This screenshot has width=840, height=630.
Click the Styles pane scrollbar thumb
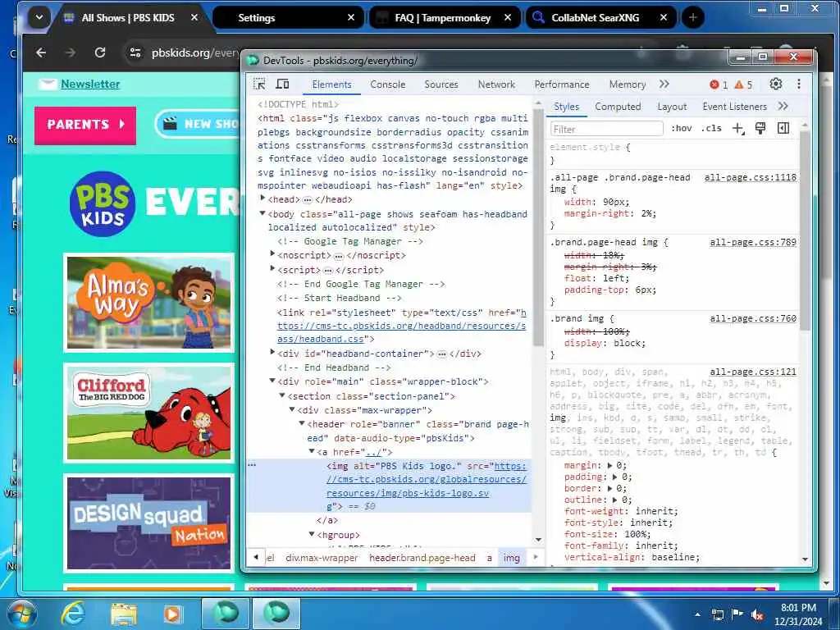coord(805,231)
